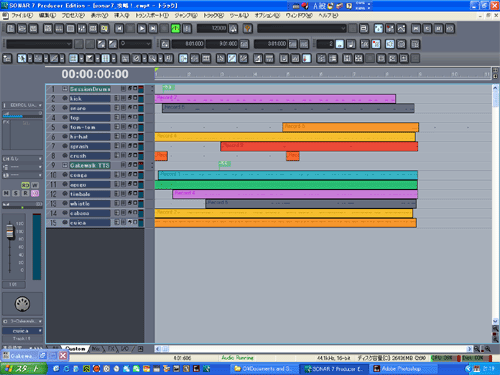Open the Windows Start button
500x375 pixels.
click(x=23, y=369)
